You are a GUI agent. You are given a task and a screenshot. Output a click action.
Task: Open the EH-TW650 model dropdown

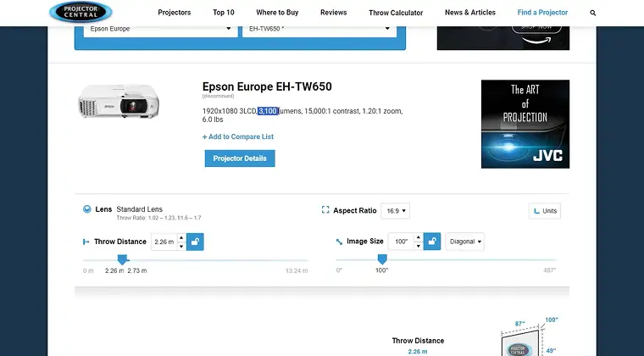tap(319, 28)
